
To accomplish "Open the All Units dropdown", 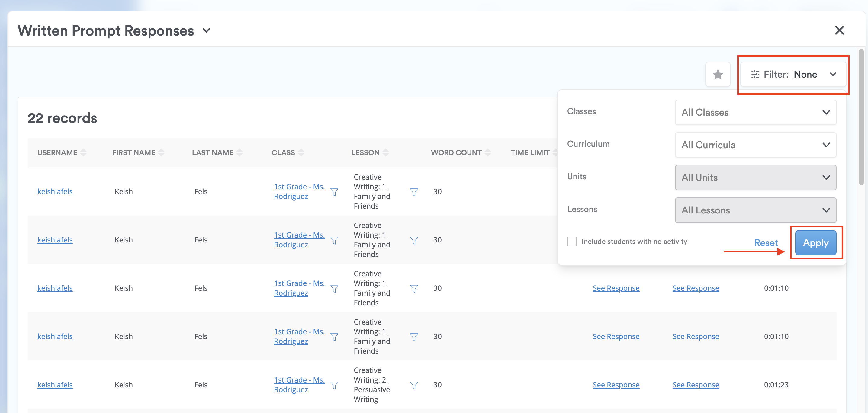I will [x=755, y=178].
